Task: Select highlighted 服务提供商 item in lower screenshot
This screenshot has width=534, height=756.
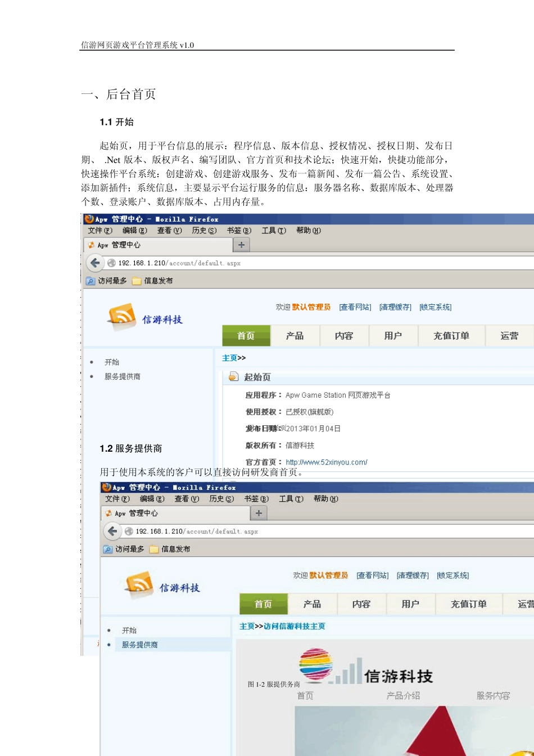Action: click(x=140, y=645)
